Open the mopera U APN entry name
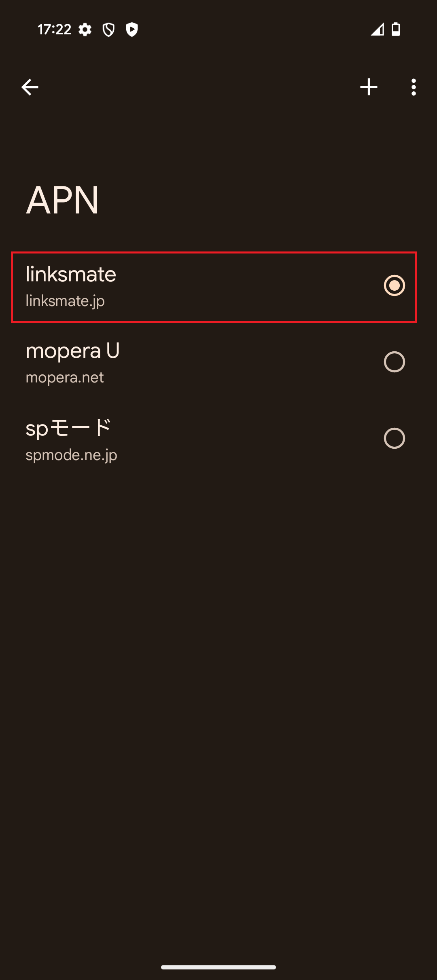 [72, 351]
